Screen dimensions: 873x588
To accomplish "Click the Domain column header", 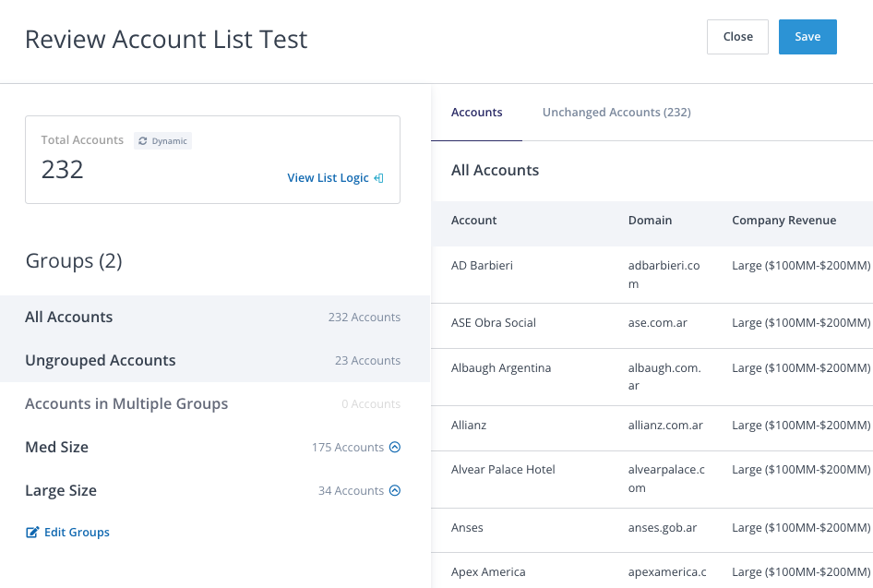I will 650,221.
